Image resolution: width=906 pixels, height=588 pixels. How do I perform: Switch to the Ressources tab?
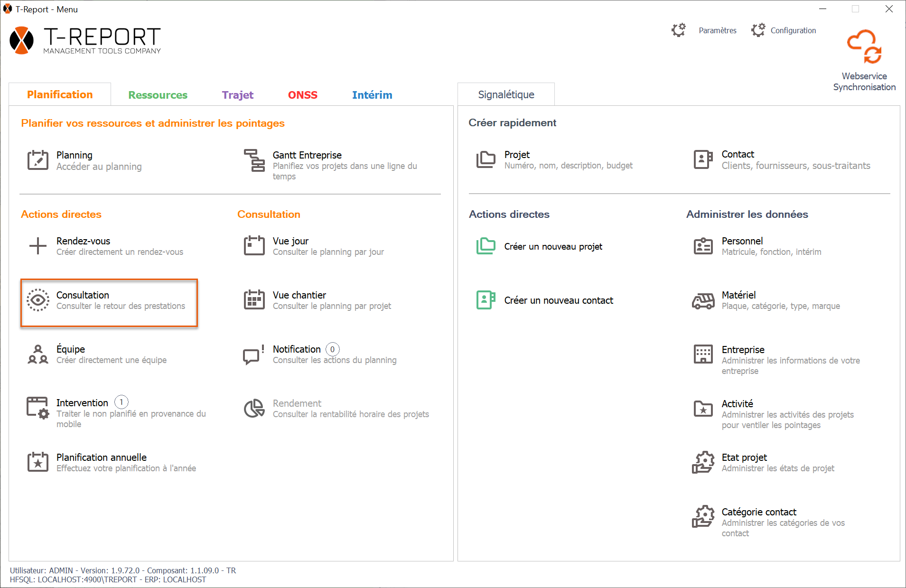tap(158, 95)
